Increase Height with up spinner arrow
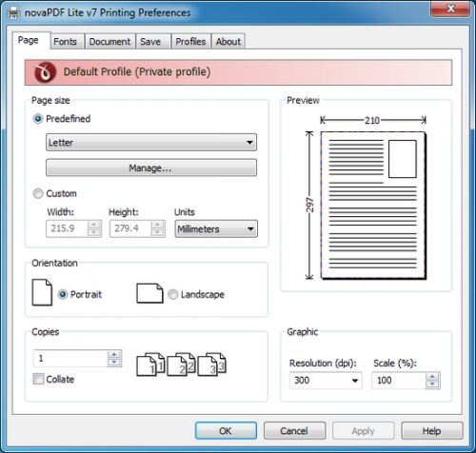 pyautogui.click(x=158, y=225)
